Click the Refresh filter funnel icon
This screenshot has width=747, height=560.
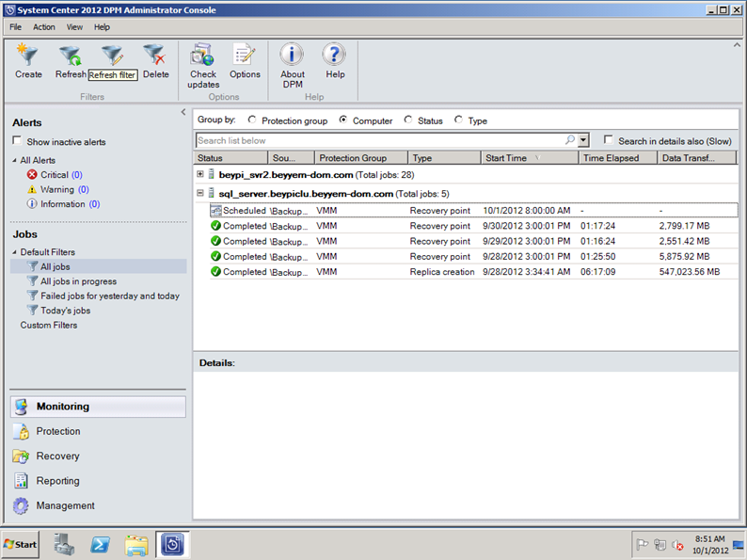click(71, 56)
